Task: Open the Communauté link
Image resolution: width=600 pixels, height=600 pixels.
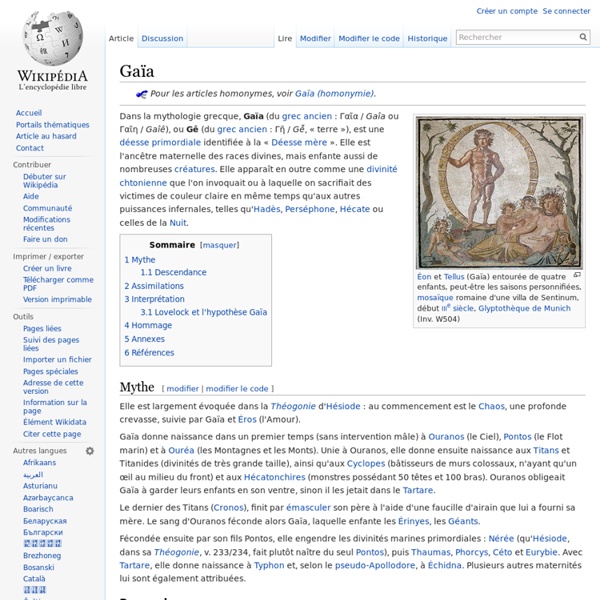Action: click(x=47, y=208)
